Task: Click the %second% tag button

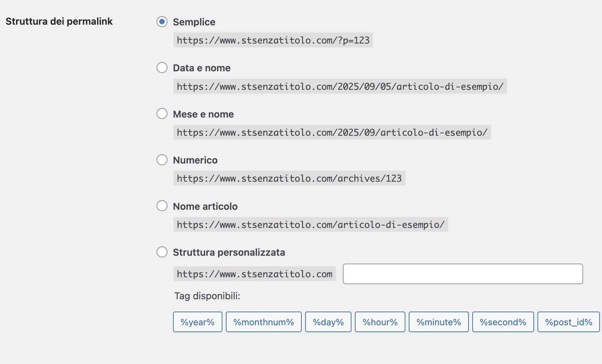Action: pos(503,322)
